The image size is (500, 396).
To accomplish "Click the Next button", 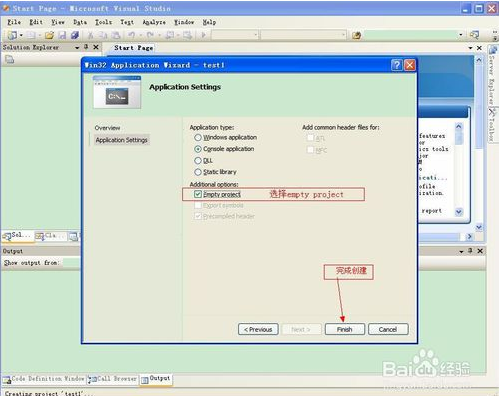I will [x=301, y=329].
